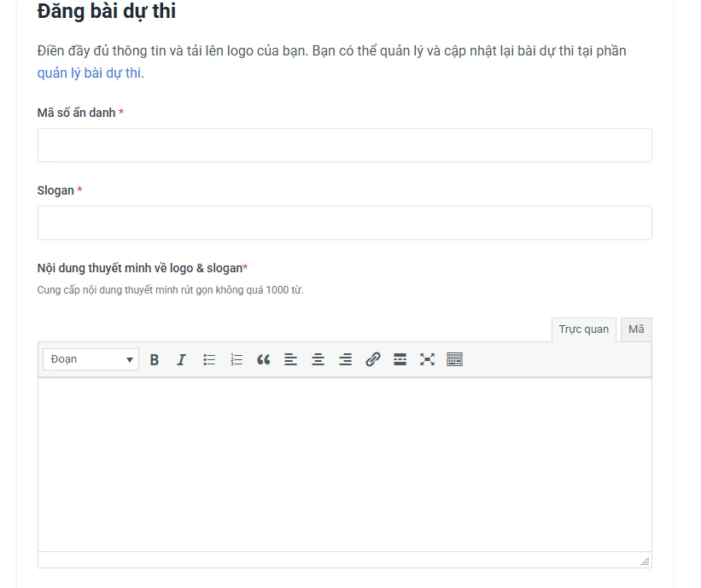Apply blockquote formatting

(x=264, y=360)
